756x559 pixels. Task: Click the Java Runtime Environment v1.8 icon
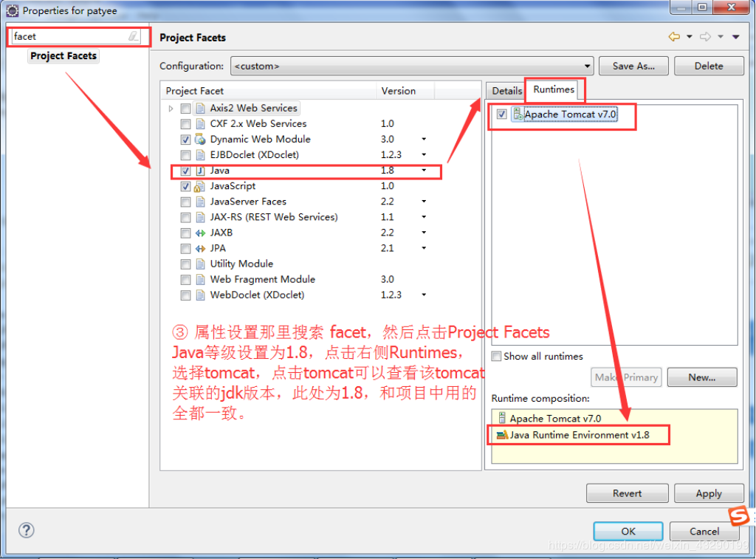click(502, 434)
